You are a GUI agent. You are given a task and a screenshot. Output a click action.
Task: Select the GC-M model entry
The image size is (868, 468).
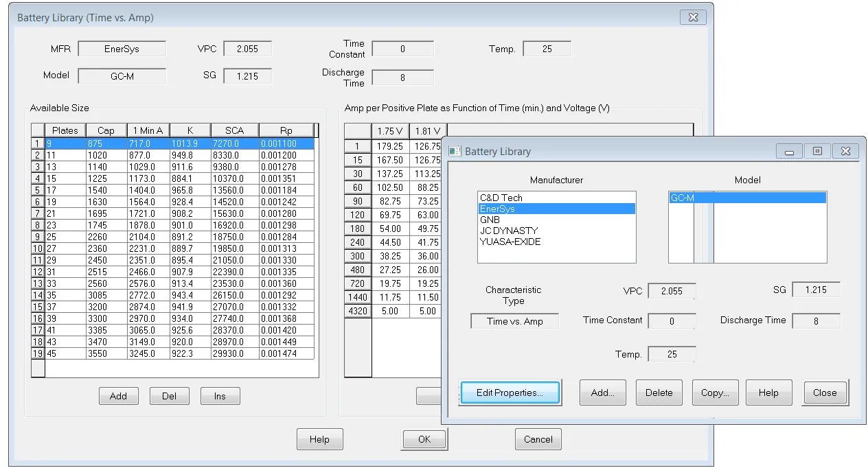[683, 198]
